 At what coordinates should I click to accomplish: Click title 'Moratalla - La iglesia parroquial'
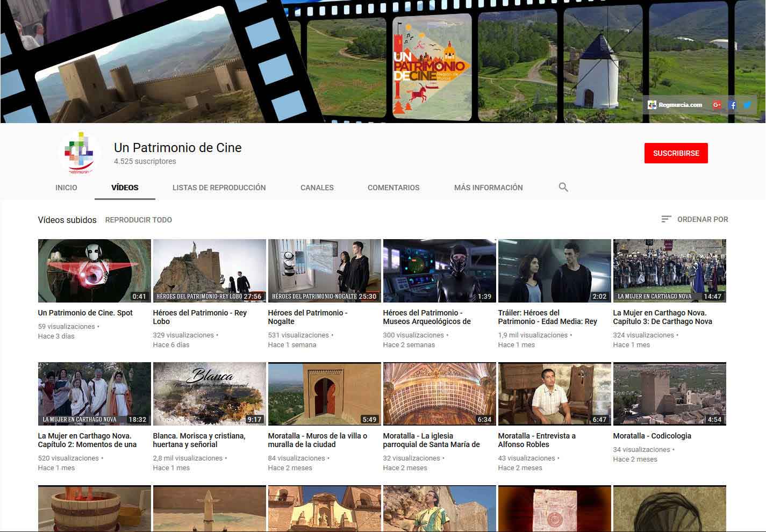[x=432, y=440]
